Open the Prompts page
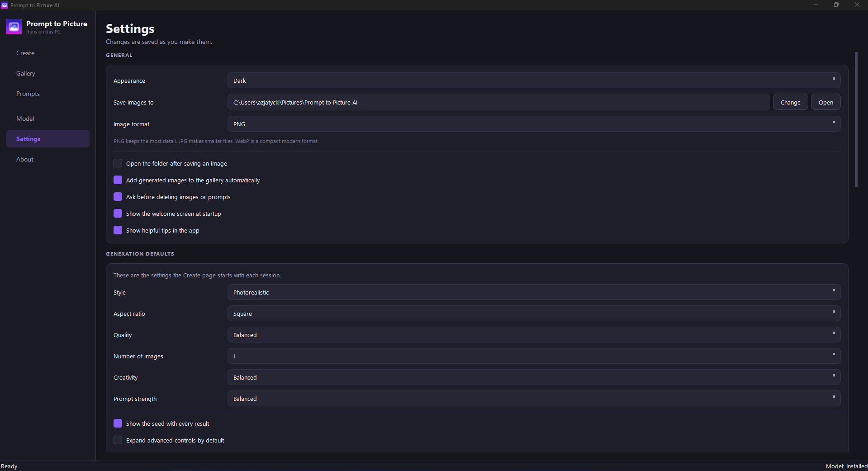Image resolution: width=868 pixels, height=471 pixels. [x=48, y=94]
